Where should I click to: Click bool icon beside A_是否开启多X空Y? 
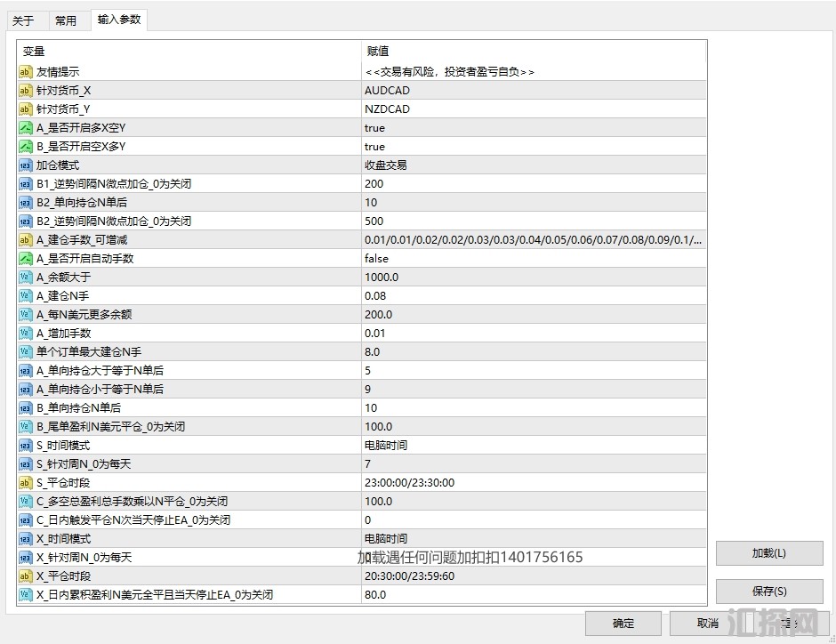(26, 128)
